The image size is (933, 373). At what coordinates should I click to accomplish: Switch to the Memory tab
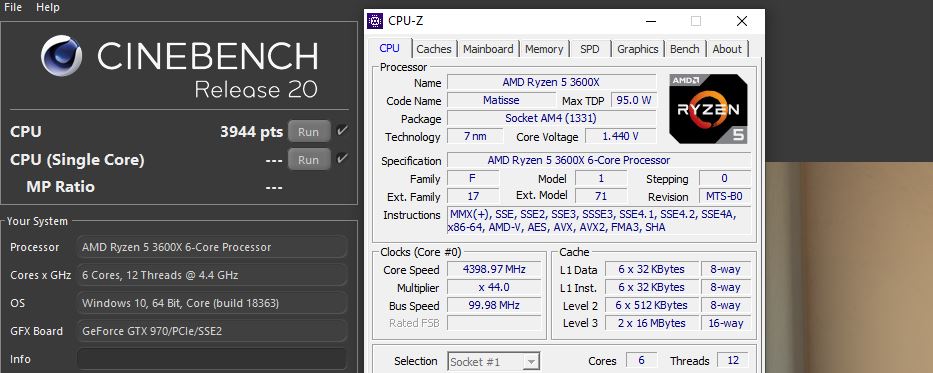coord(544,49)
